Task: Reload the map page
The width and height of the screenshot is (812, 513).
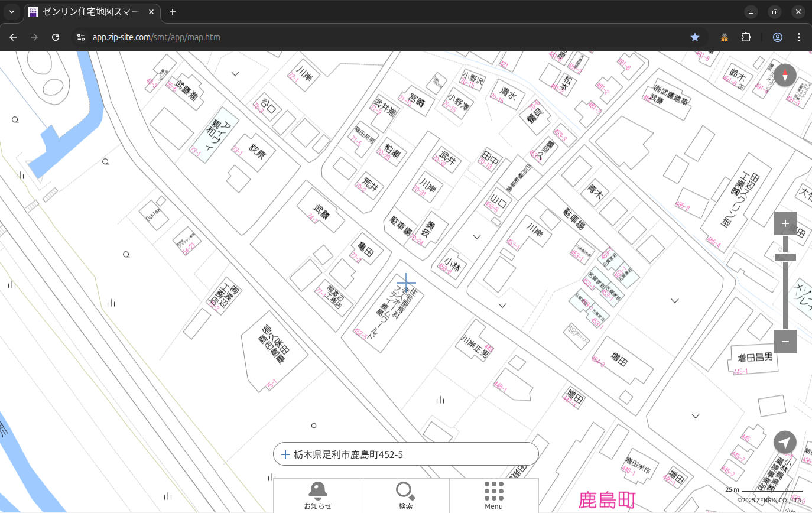Action: point(56,37)
